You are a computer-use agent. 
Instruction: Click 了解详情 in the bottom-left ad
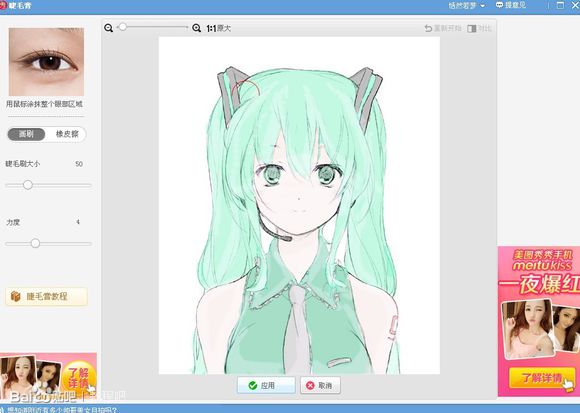pos(78,377)
